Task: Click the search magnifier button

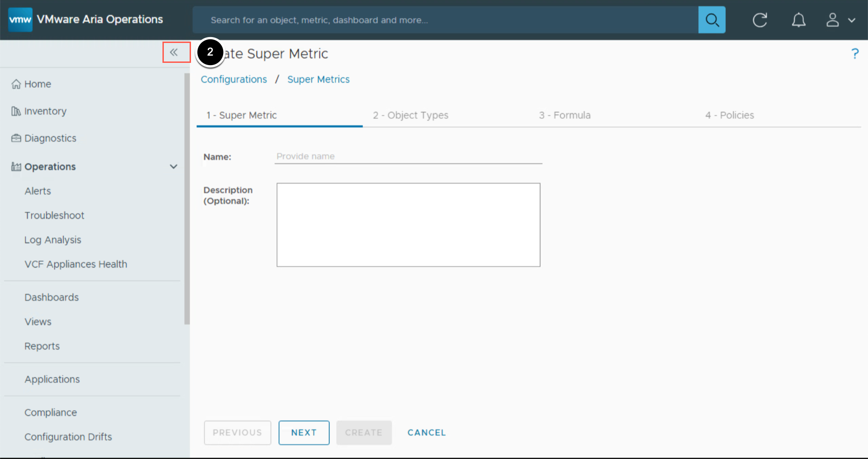Action: [711, 20]
